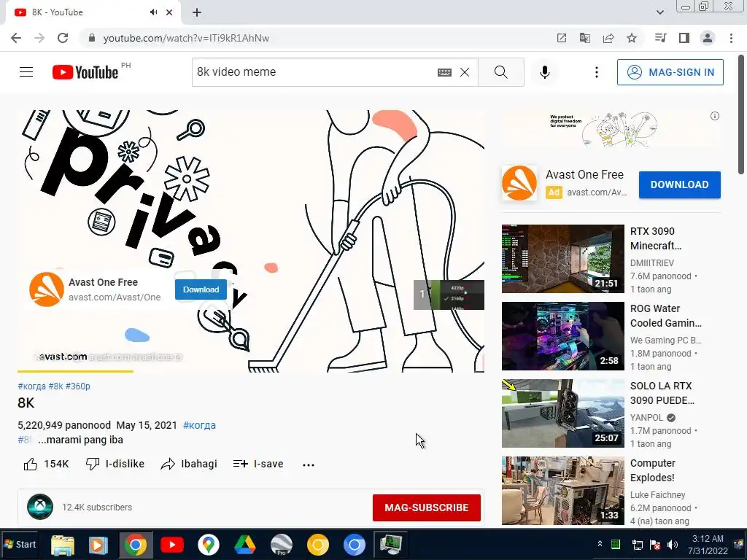Reload the page with refresh icon
The width and height of the screenshot is (747, 560).
pos(63,38)
